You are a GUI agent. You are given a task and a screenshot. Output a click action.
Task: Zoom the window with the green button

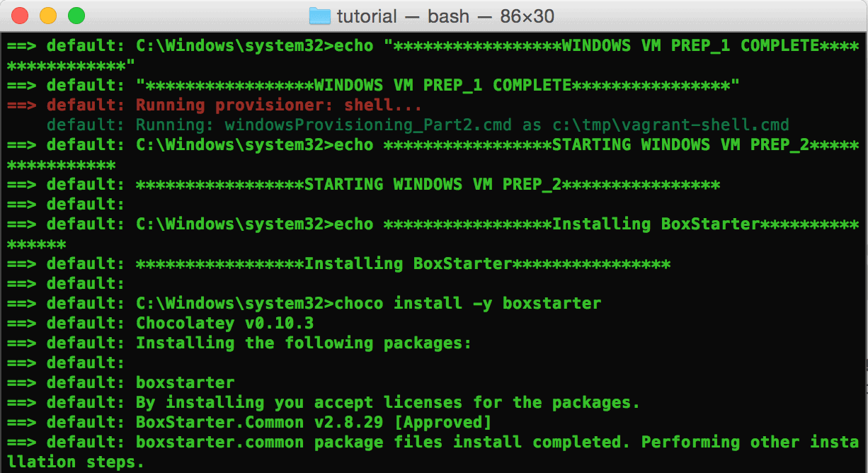tap(76, 16)
